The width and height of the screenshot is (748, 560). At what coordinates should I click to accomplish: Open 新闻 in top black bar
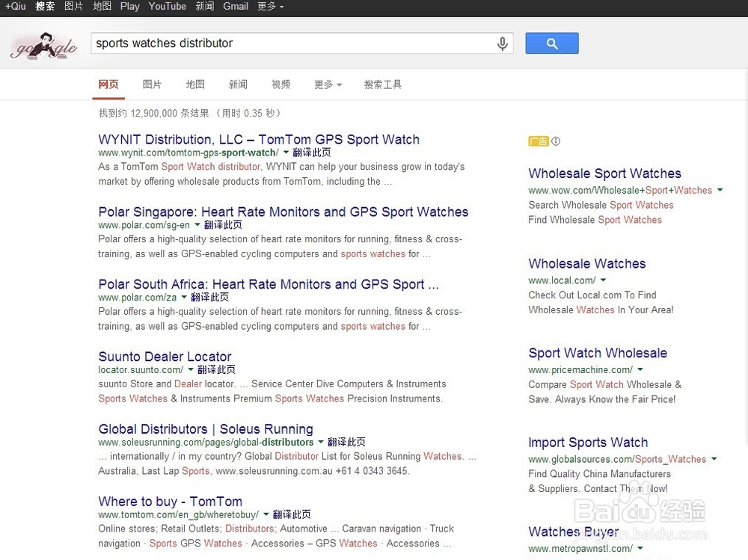(205, 6)
